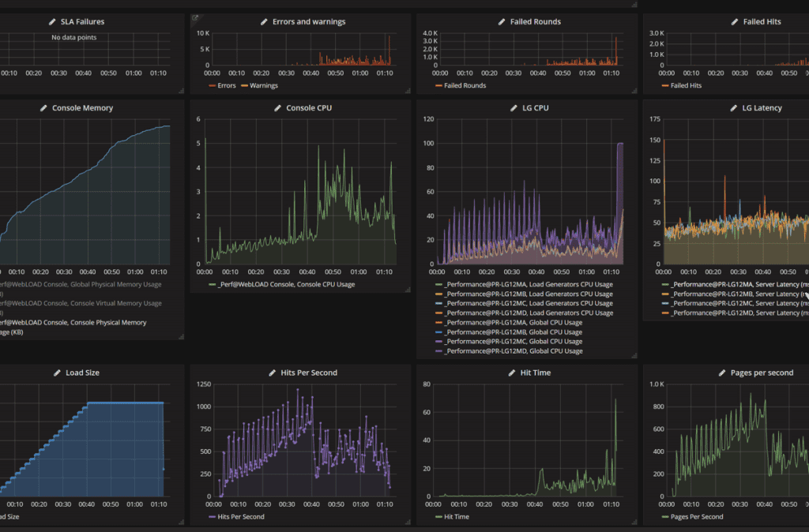Toggle the Errors series in the legend
This screenshot has height=532, width=809.
coord(226,85)
